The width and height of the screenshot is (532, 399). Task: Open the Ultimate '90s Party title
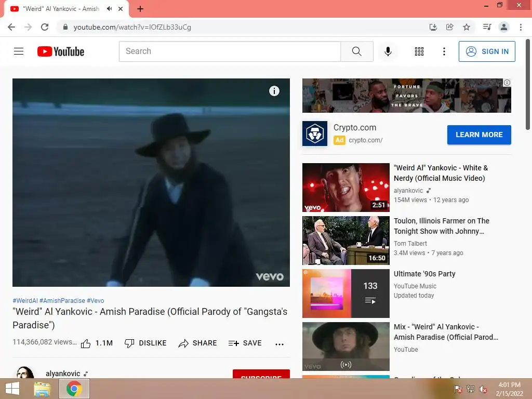tap(424, 274)
